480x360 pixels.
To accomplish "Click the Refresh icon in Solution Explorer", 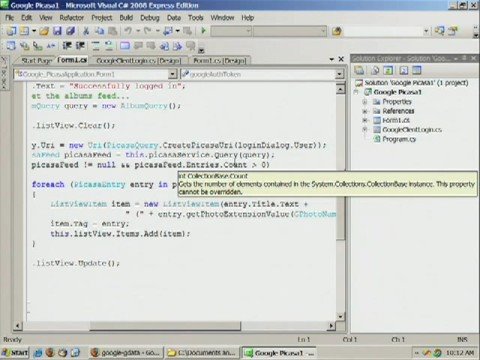I will tap(388, 70).
